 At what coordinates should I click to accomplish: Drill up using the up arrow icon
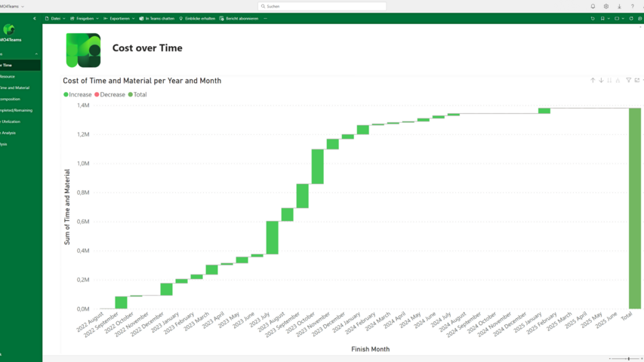[593, 80]
